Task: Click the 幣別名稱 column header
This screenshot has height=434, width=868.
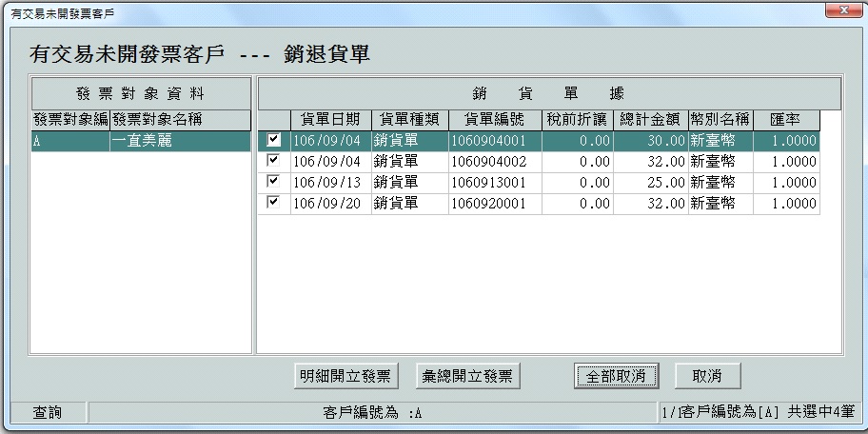Action: (720, 120)
